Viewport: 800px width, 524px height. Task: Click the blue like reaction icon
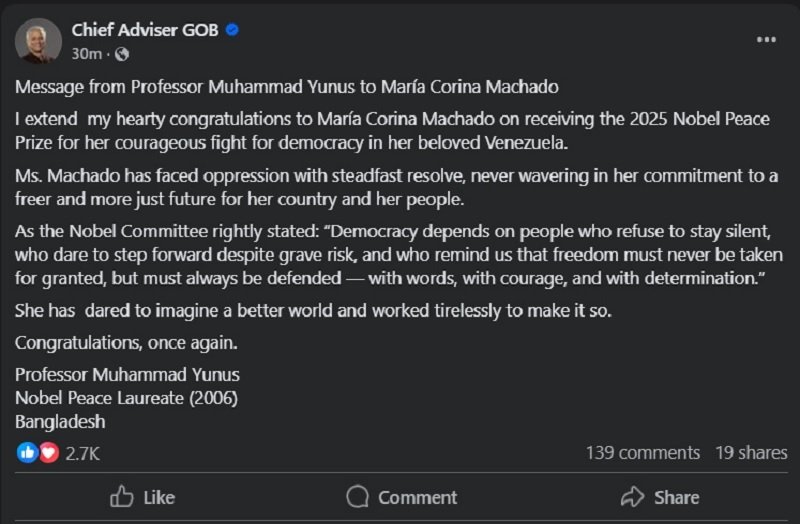(x=28, y=452)
